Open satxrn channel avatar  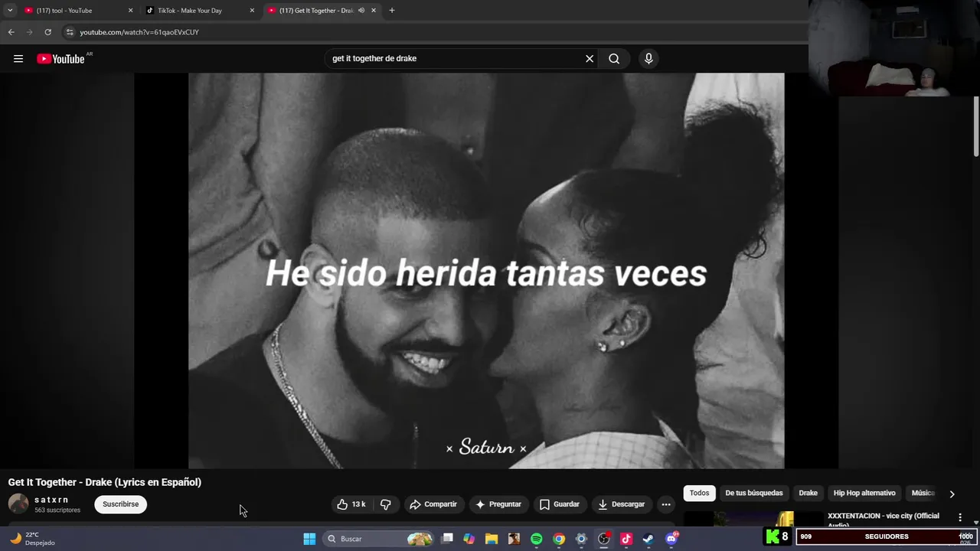(18, 504)
